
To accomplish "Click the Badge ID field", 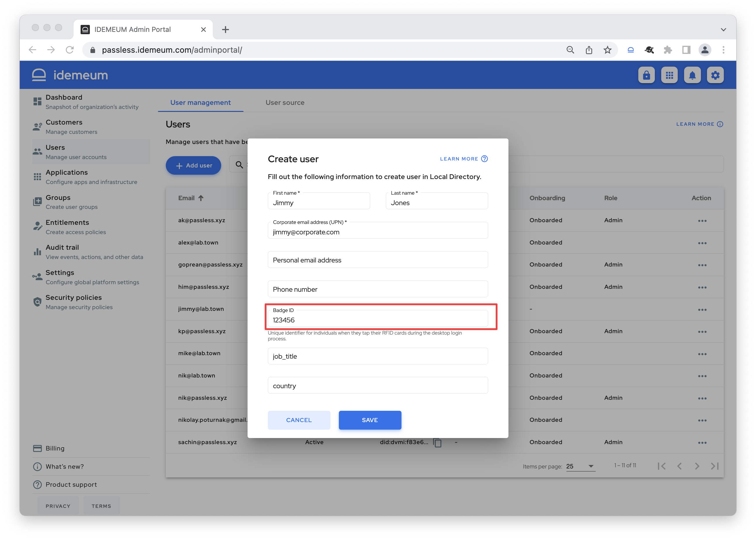I will [x=378, y=318].
